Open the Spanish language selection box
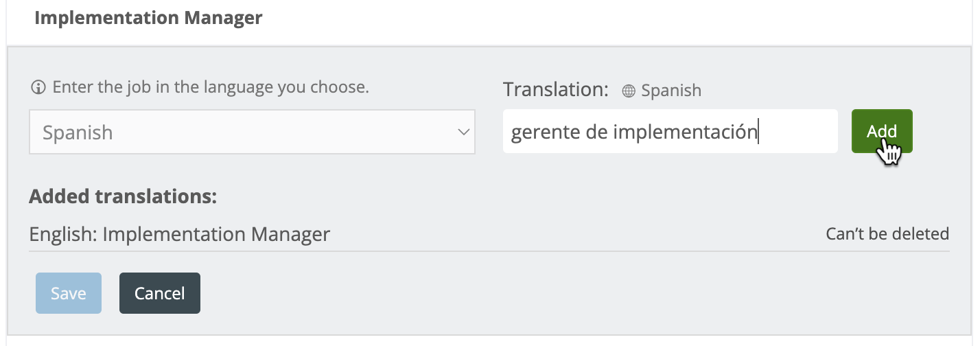 coord(252,132)
